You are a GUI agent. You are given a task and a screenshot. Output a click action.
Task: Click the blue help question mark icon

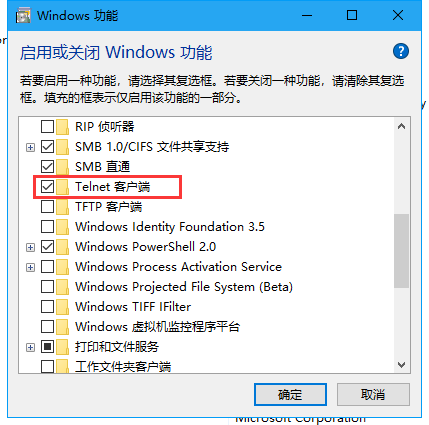pyautogui.click(x=401, y=51)
